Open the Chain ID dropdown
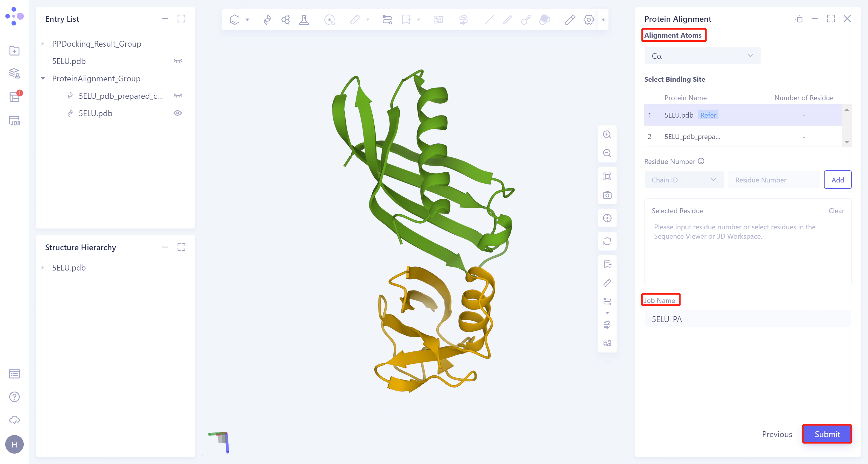The height and width of the screenshot is (464, 868). pos(684,180)
